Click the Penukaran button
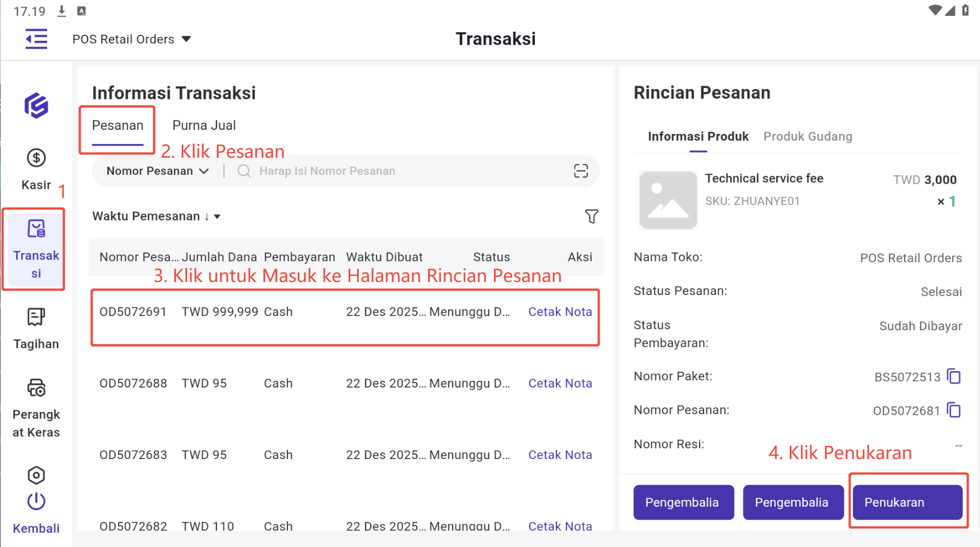Viewport: 980px width, 547px height. pos(907,502)
